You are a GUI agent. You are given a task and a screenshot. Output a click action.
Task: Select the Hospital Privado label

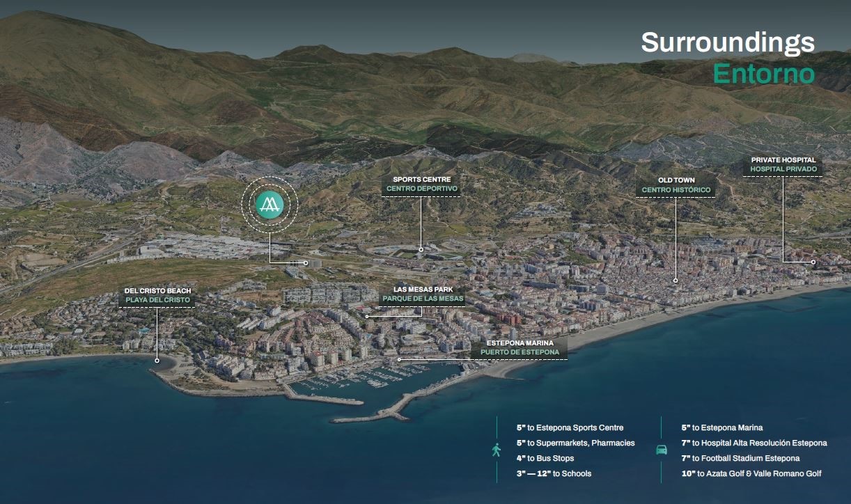click(x=783, y=169)
